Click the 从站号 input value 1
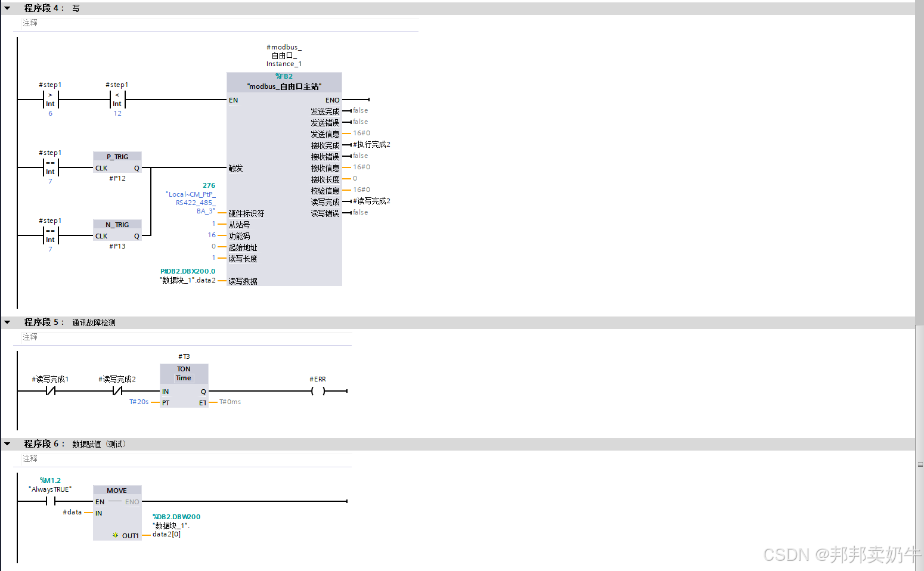This screenshot has width=924, height=571. [x=213, y=224]
